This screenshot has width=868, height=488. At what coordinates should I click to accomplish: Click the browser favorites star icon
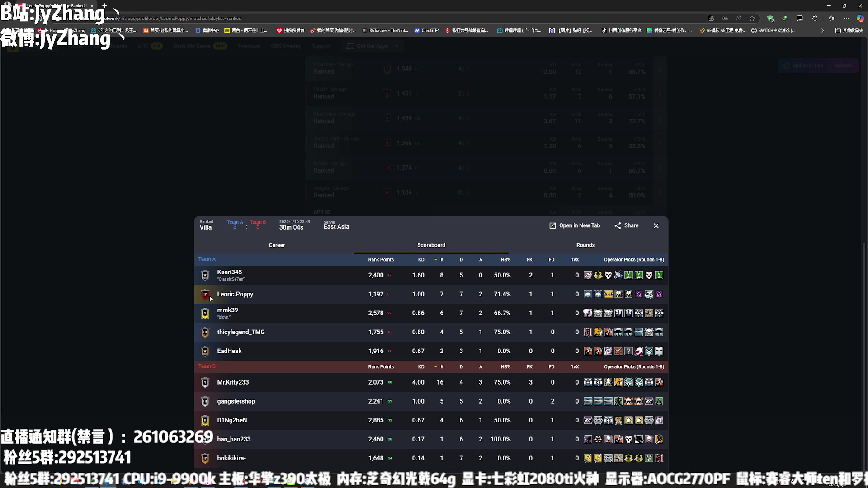click(x=752, y=19)
